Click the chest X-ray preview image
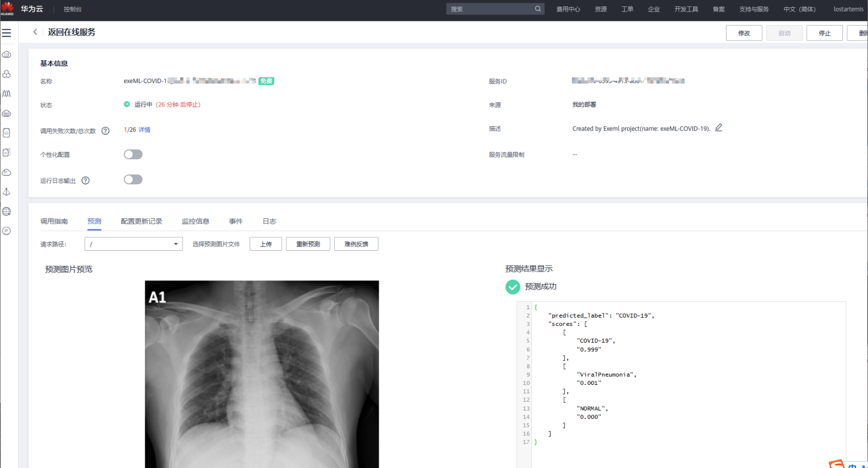Screen dimensions: 868x468 tap(262, 374)
